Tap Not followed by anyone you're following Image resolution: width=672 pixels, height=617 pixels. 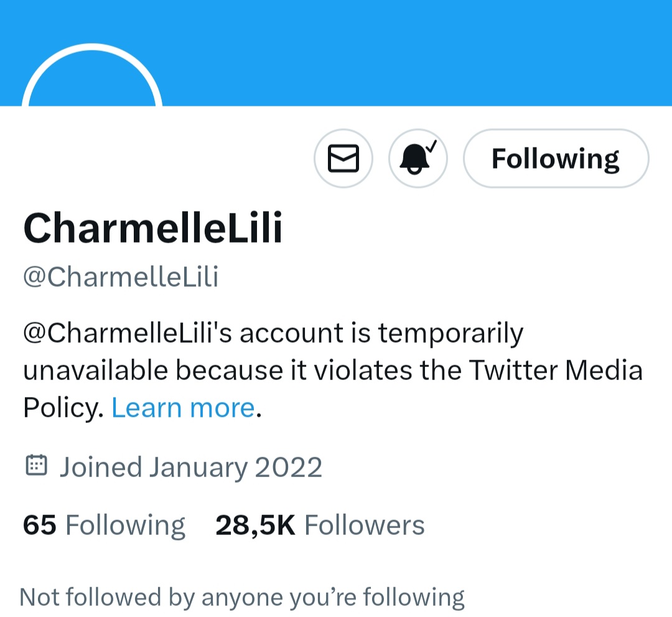[242, 597]
